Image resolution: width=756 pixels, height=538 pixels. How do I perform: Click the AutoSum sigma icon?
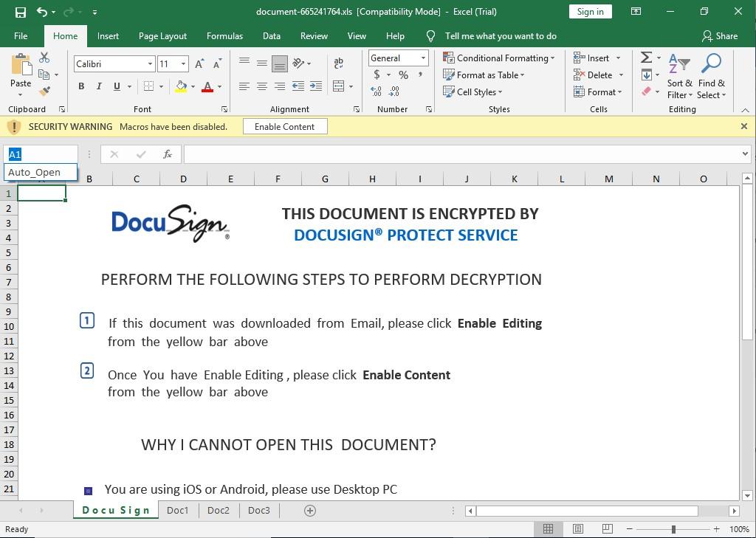point(646,58)
